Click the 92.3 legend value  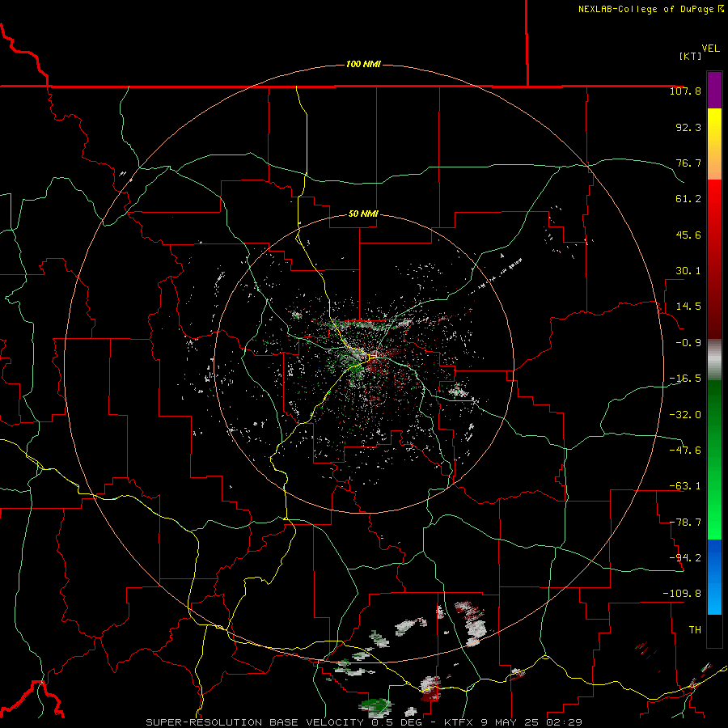pos(688,127)
